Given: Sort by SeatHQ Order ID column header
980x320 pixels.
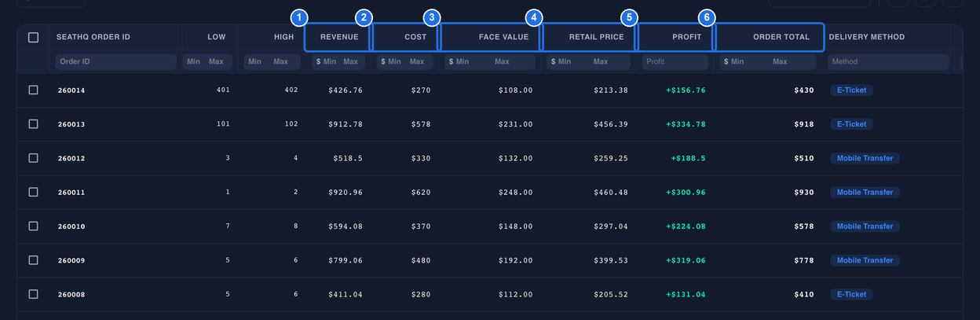Looking at the screenshot, I should 93,37.
